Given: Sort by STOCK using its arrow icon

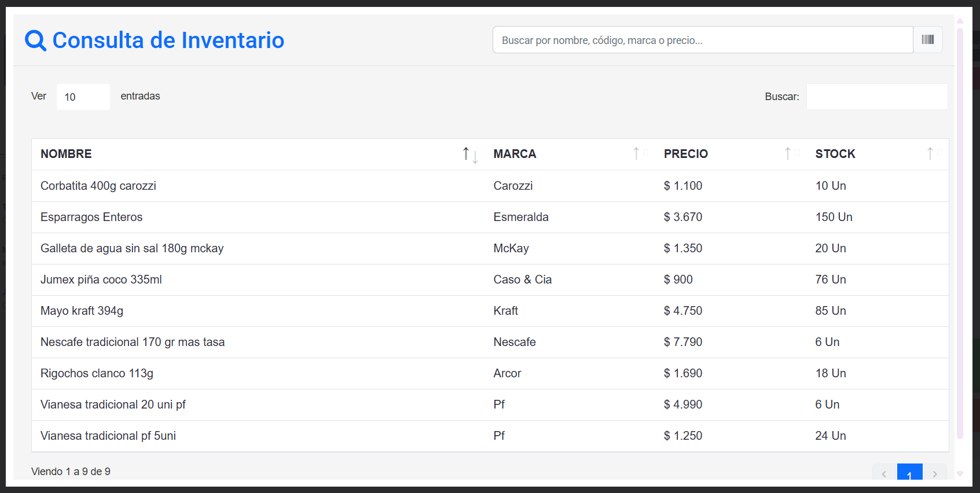Looking at the screenshot, I should pos(933,153).
